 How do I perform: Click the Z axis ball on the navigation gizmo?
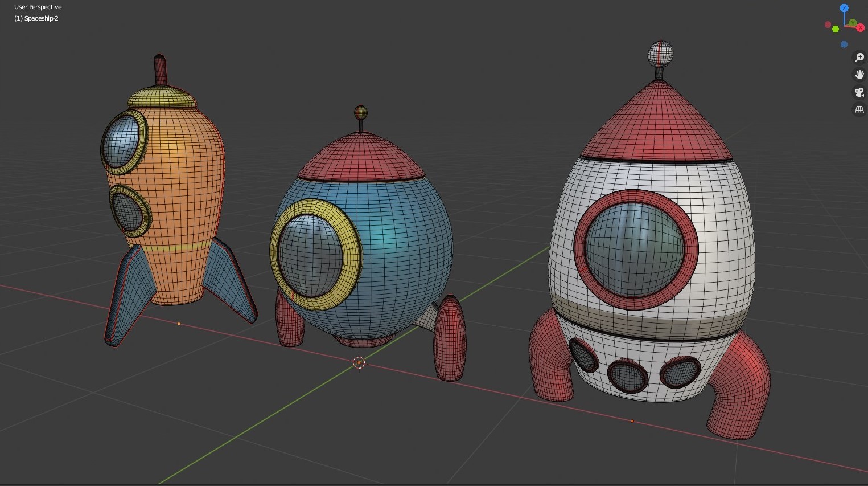844,8
